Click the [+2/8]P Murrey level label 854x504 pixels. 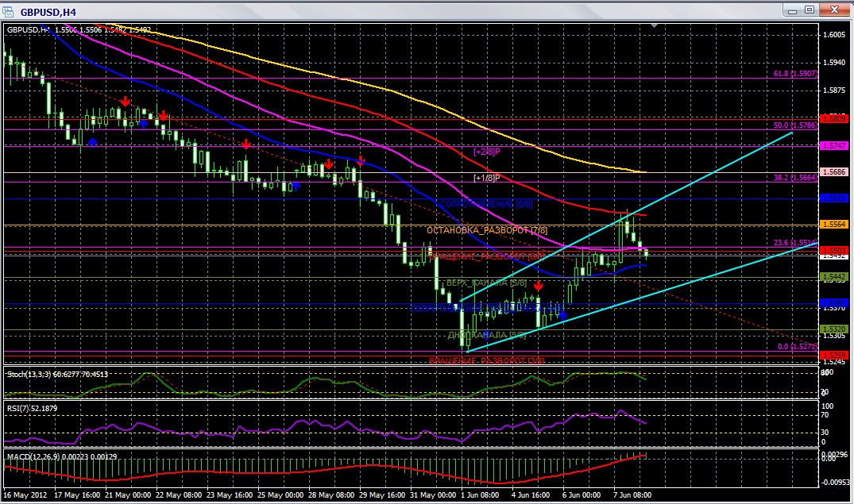point(486,152)
